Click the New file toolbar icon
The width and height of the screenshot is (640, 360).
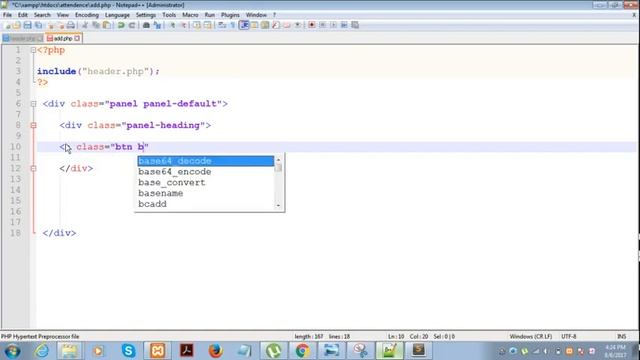pos(7,25)
